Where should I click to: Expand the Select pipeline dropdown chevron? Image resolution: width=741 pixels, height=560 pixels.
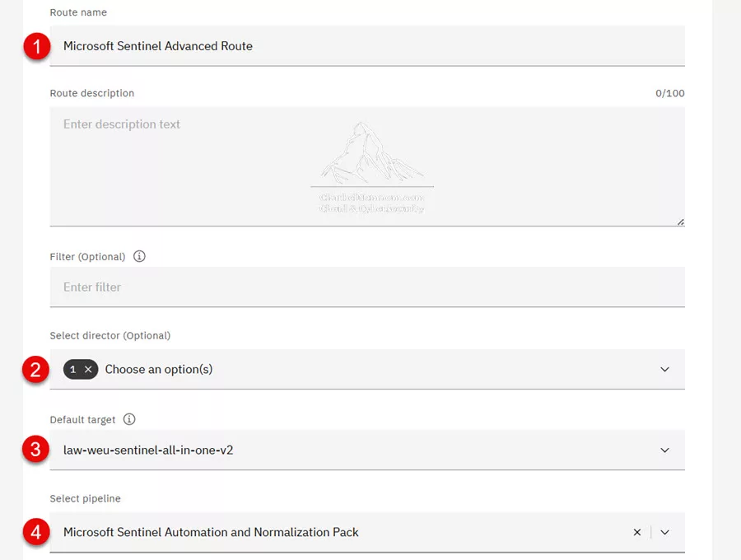click(x=664, y=532)
